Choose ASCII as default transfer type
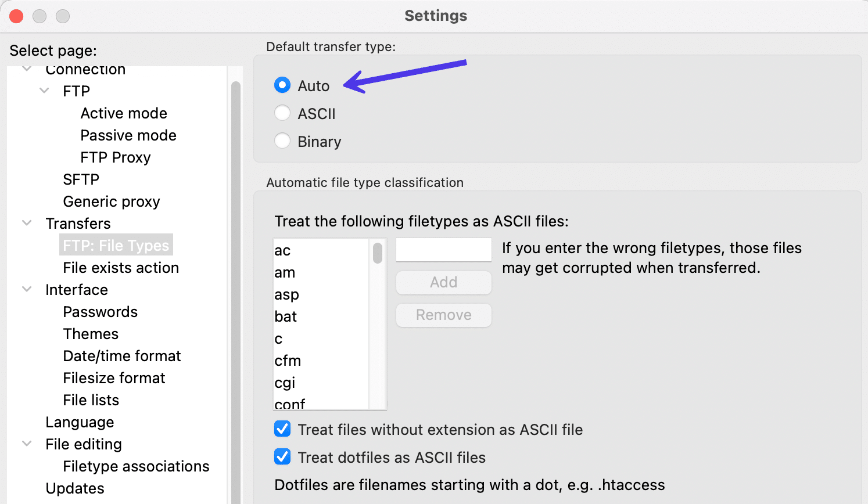This screenshot has height=504, width=868. 282,113
